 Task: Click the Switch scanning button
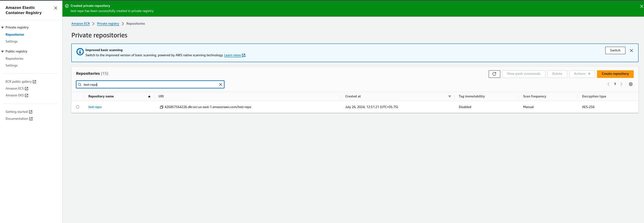coord(615,50)
